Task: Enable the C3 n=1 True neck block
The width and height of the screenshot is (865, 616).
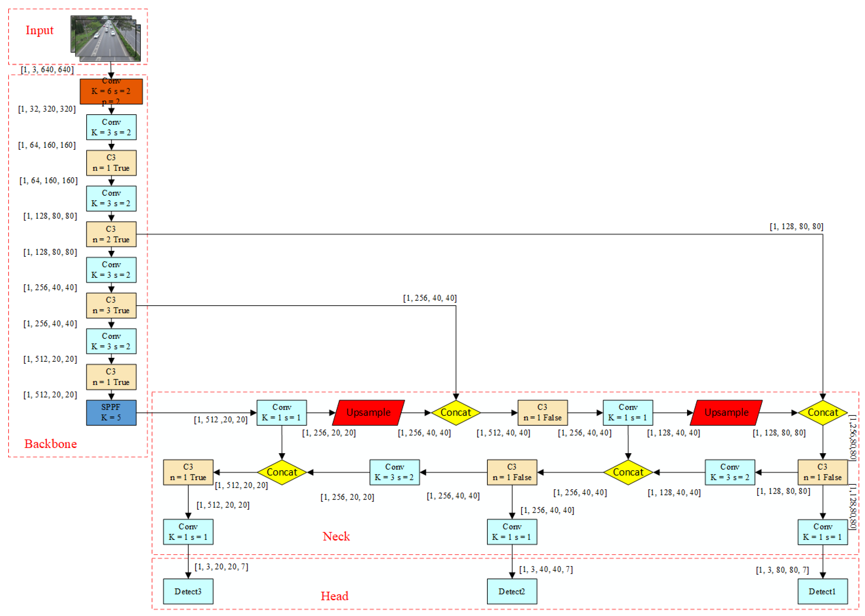Action: 188,472
